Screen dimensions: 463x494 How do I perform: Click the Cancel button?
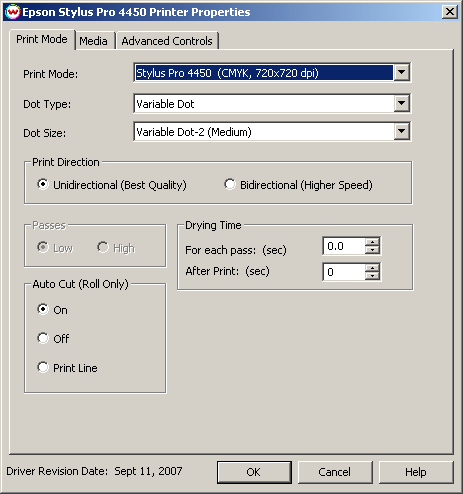coord(335,472)
